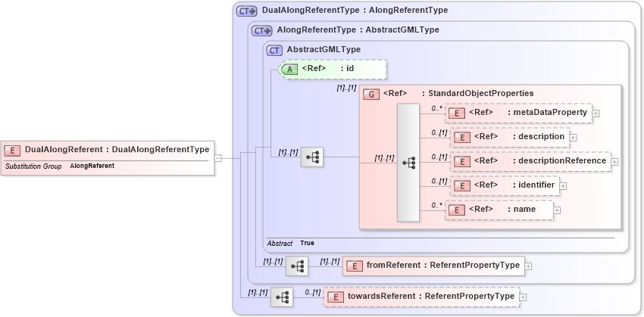644x317 pixels.
Task: Select the sequence compositor in AbstractGMLType
Action: click(x=312, y=157)
